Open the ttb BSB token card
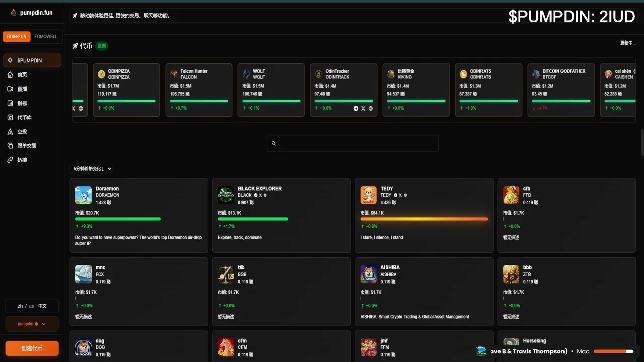 pyautogui.click(x=281, y=292)
